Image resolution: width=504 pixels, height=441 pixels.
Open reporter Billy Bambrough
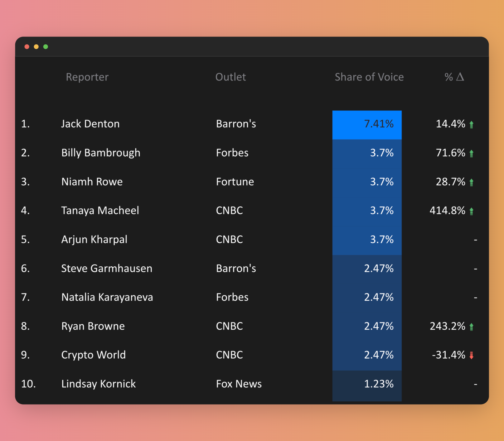coord(101,153)
